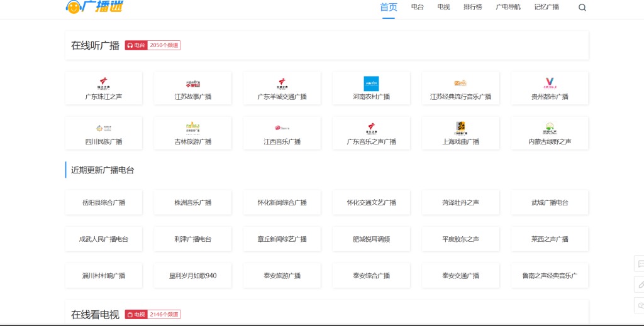Viewport: 644px width, 326px height.
Task: Open the search magnifier icon
Action: (582, 8)
